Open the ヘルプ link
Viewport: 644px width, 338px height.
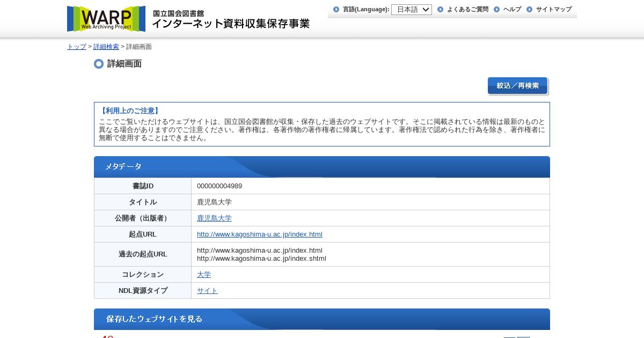512,10
